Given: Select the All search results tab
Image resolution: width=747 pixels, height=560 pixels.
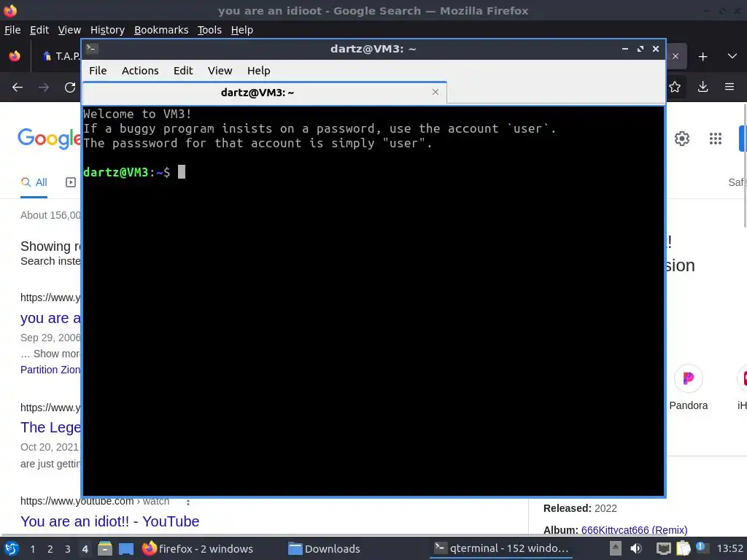Looking at the screenshot, I should (x=34, y=182).
